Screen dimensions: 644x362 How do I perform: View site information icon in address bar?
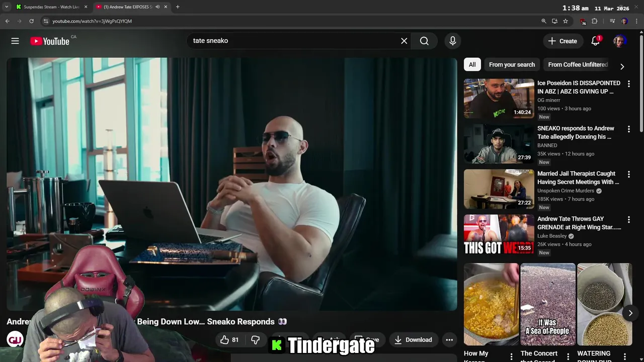pos(45,21)
